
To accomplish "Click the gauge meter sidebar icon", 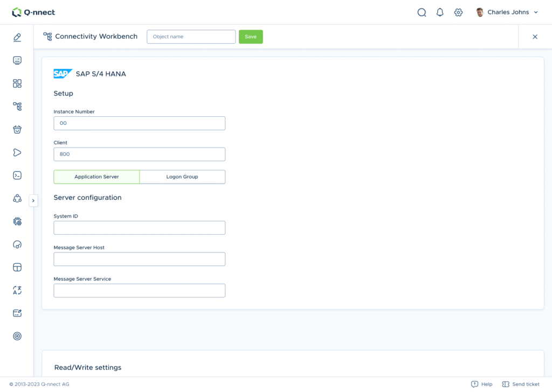I will point(17,244).
